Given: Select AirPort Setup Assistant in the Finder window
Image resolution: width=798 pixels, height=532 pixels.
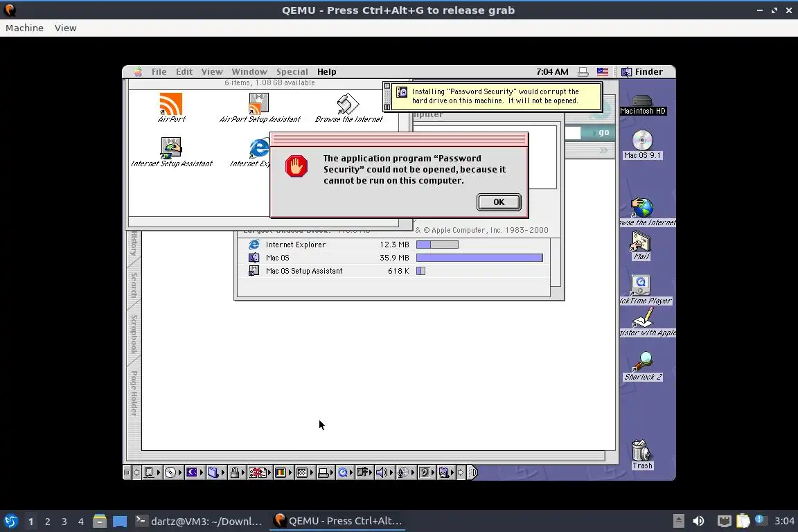Looking at the screenshot, I should (259, 104).
